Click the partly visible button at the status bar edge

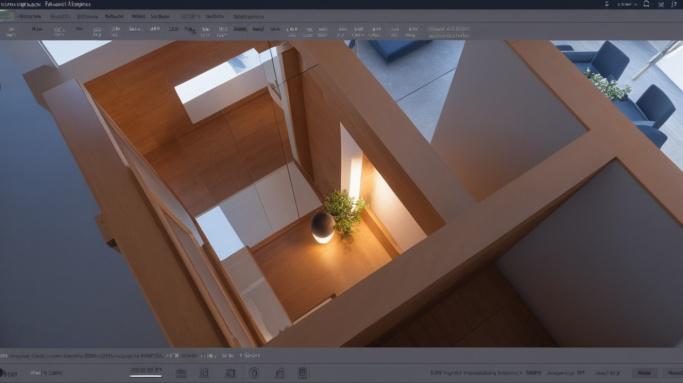[675, 373]
